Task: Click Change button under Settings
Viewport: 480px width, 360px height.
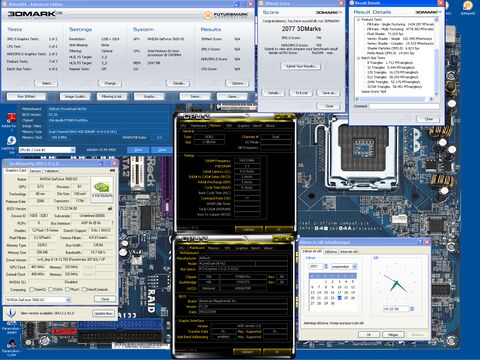Action: click(x=110, y=83)
